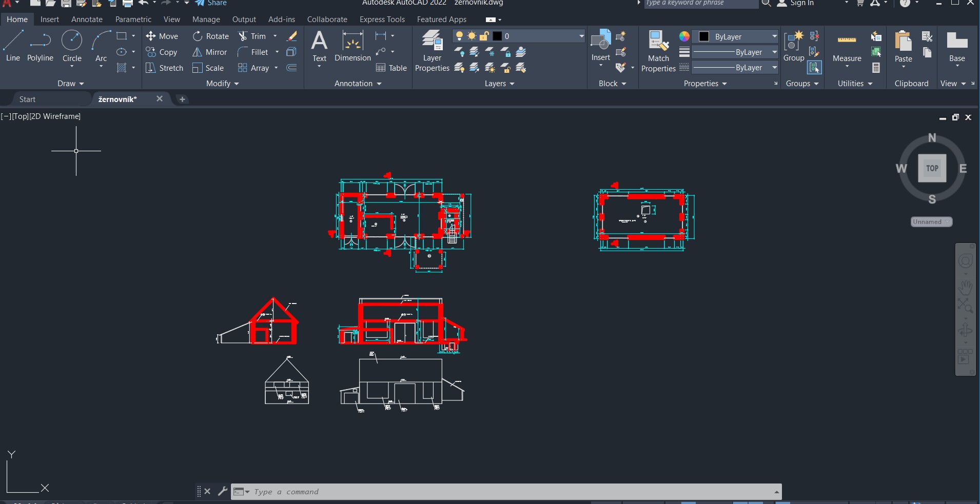This screenshot has height=504, width=980.
Task: Click the ByLayer black color swatch
Action: (x=704, y=36)
